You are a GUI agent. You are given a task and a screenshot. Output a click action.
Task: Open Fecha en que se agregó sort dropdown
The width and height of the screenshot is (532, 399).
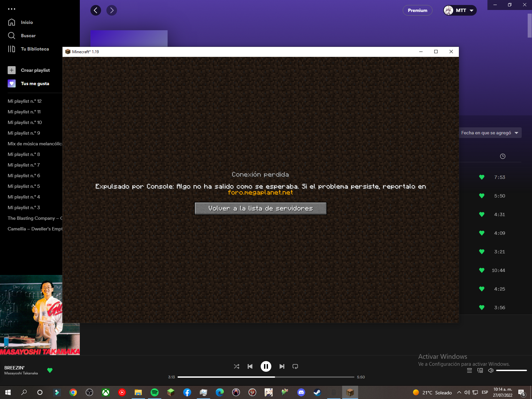tap(490, 133)
